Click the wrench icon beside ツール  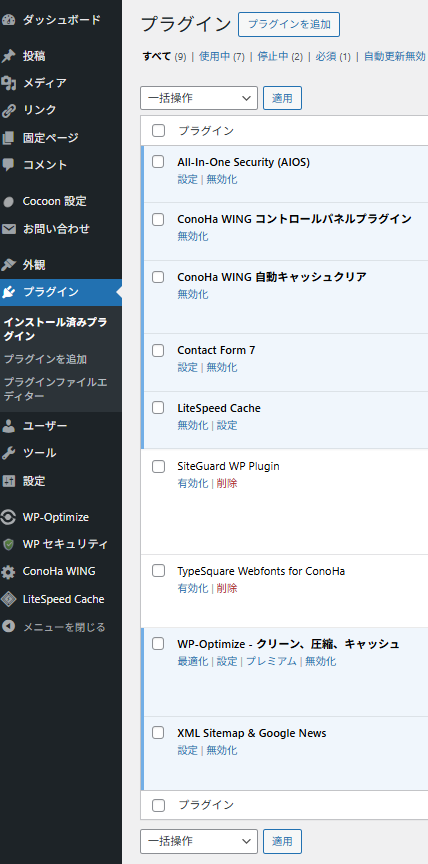click(x=8, y=453)
